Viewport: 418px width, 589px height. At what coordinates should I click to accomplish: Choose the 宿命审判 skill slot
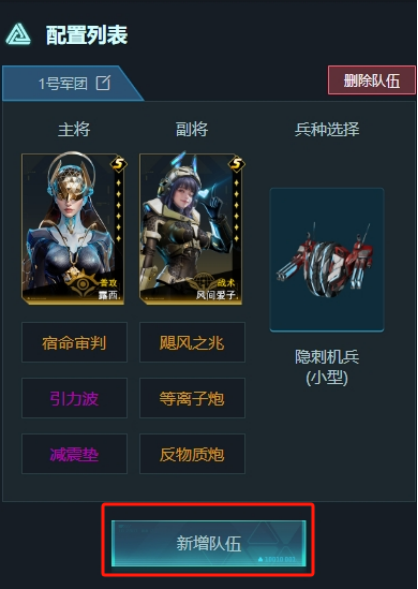[74, 342]
